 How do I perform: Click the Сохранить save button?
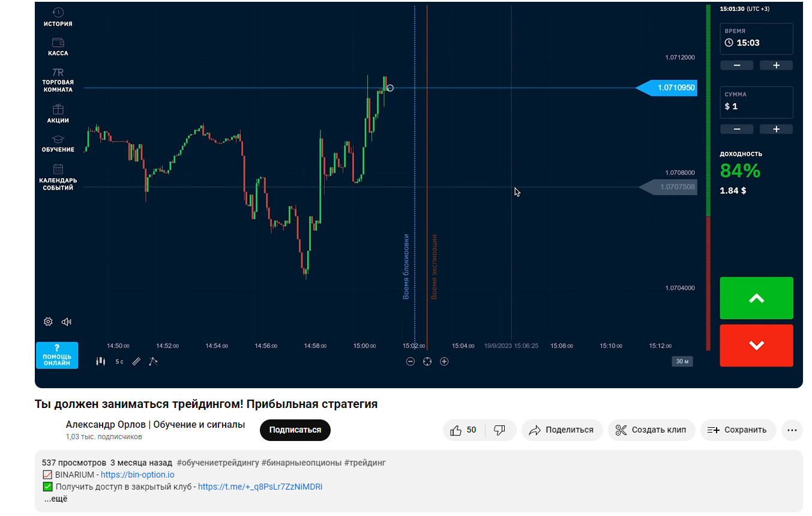pyautogui.click(x=738, y=430)
